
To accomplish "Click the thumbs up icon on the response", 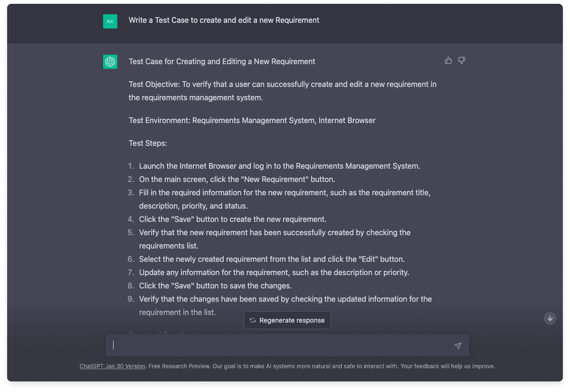I will pos(448,60).
